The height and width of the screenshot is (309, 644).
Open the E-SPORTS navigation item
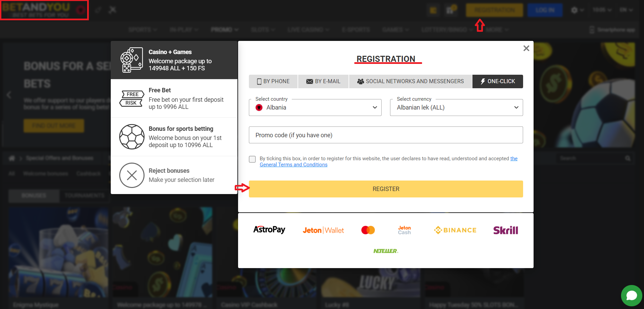pos(356,30)
